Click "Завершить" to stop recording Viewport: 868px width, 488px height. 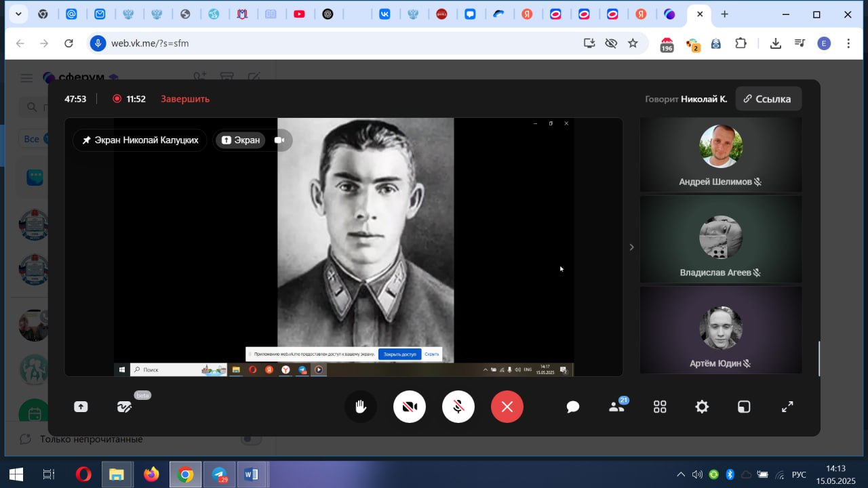pos(185,99)
